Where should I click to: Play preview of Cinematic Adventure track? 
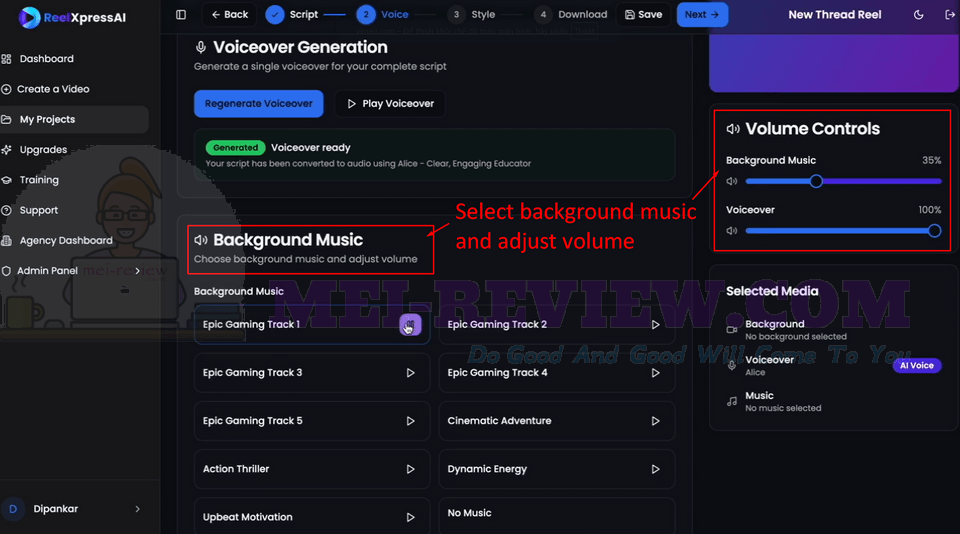coord(655,421)
